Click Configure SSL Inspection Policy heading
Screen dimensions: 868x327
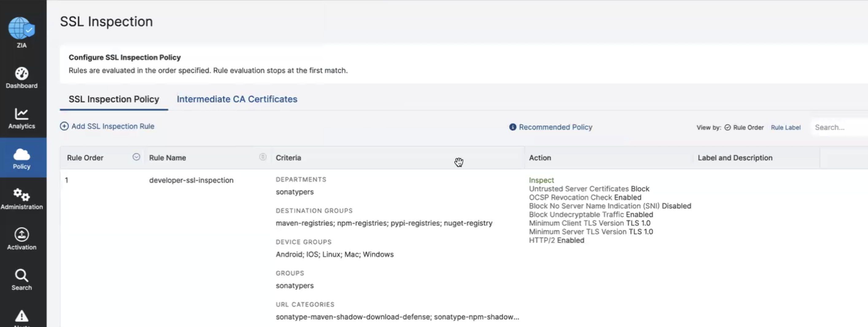125,57
